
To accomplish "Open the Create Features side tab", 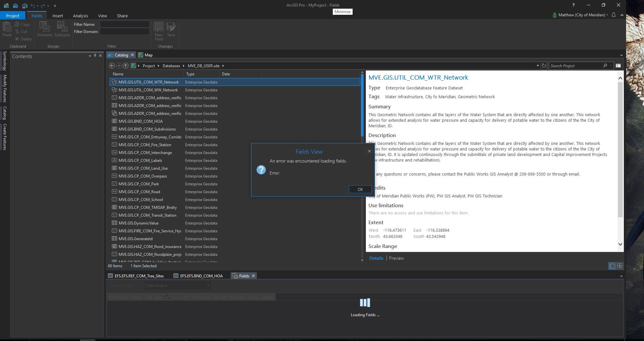I will coord(5,137).
